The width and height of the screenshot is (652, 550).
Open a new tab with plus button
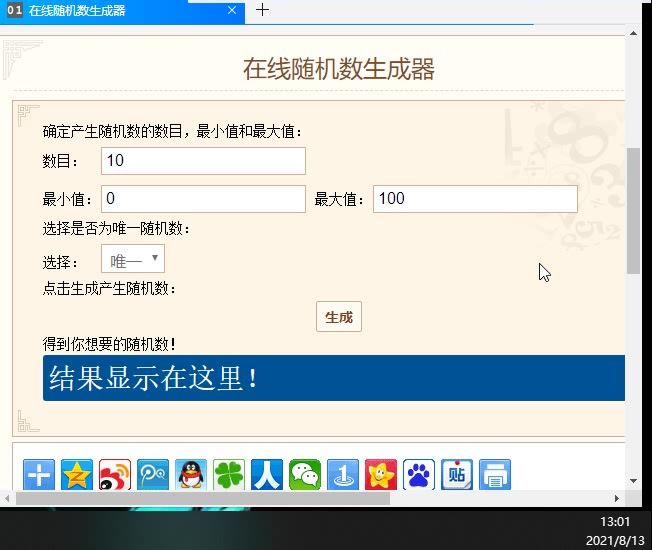tap(262, 10)
